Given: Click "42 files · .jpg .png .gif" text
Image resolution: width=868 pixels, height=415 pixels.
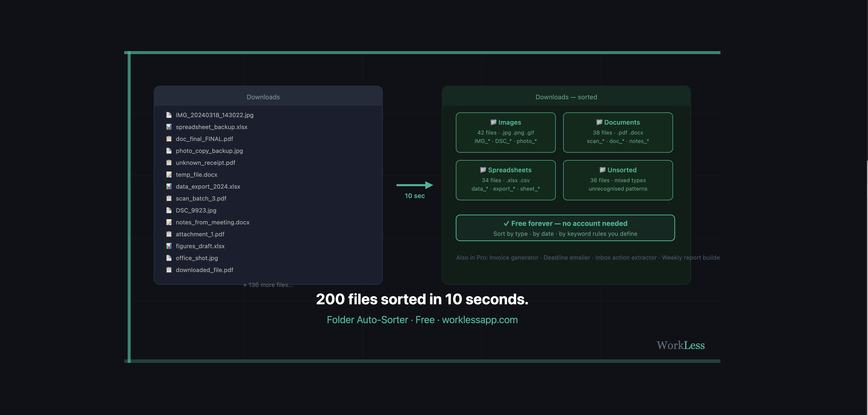Looking at the screenshot, I should click(x=506, y=133).
